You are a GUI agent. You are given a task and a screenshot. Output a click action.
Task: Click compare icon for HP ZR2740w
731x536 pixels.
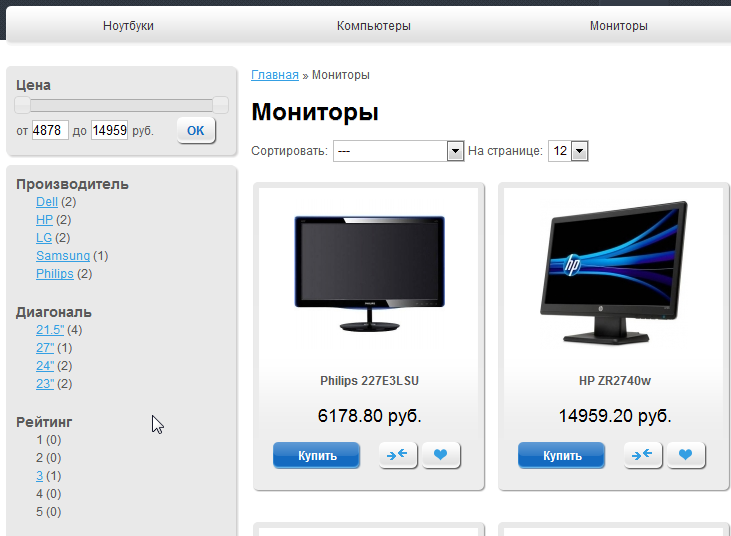[642, 455]
